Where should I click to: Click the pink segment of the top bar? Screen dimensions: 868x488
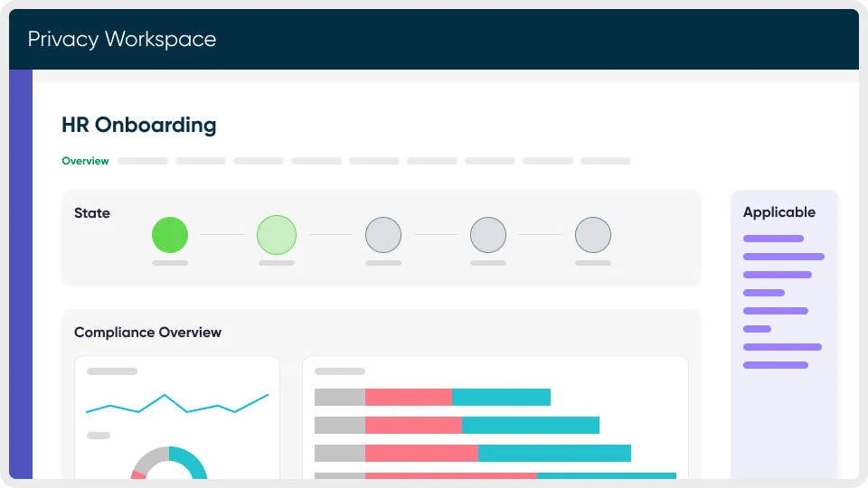[409, 397]
